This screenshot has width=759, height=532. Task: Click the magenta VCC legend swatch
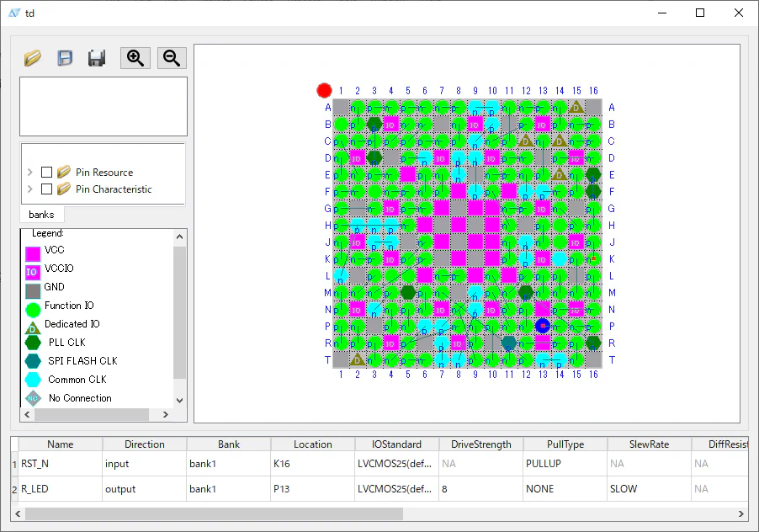33,252
